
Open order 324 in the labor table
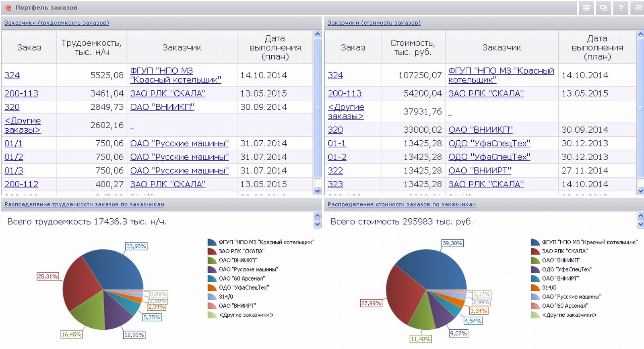point(12,75)
